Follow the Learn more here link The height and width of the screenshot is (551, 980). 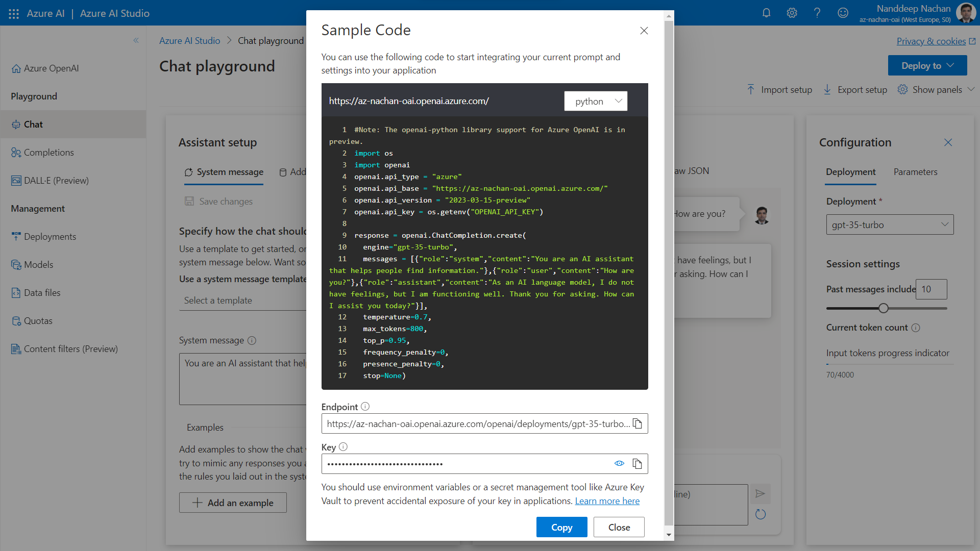607,501
